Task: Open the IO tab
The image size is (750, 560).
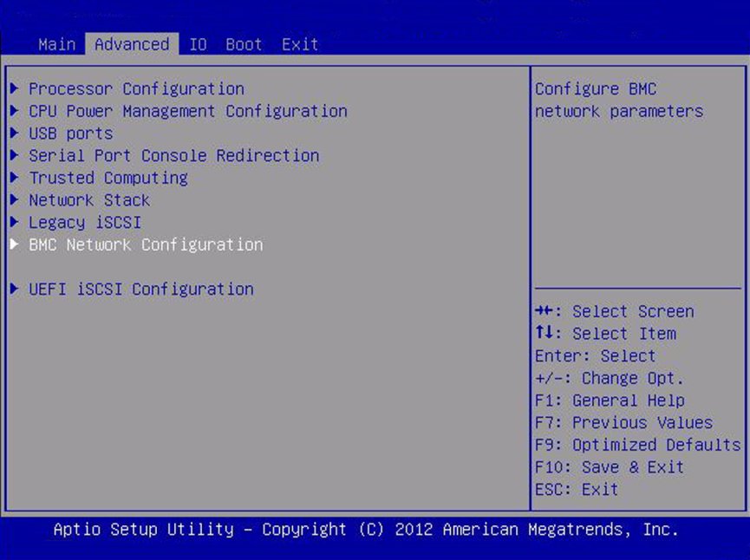Action: pyautogui.click(x=198, y=44)
